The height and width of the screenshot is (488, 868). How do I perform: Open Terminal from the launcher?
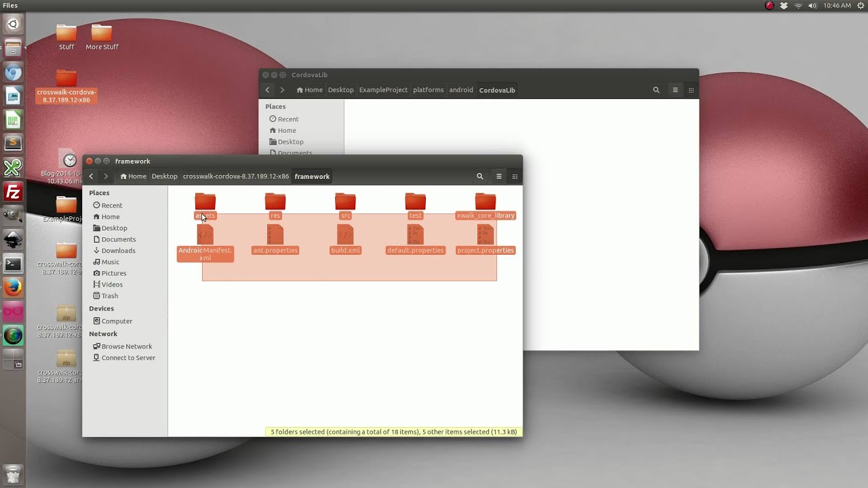point(13,264)
